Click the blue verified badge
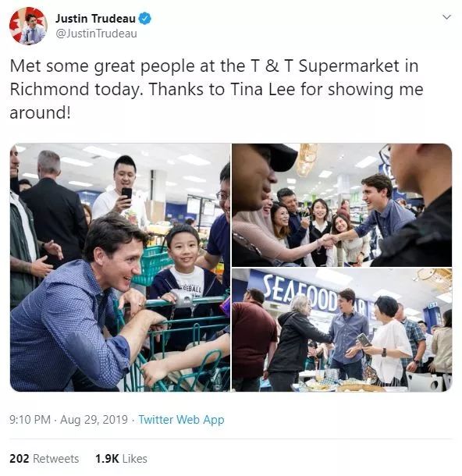The width and height of the screenshot is (462, 476). pos(145,19)
